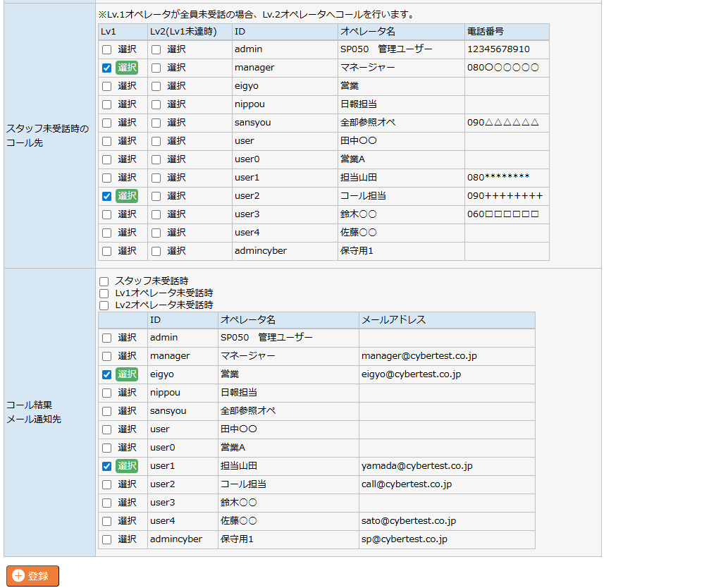The height and width of the screenshot is (588, 716).
Task: Check mail notification for manager@cybertest.co.jp
Action: point(107,356)
